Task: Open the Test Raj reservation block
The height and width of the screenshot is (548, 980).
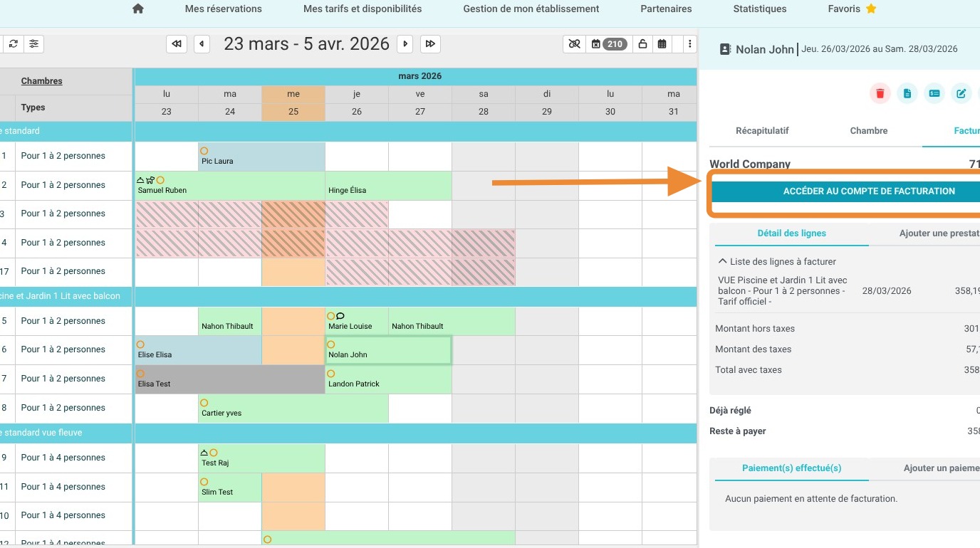Action: click(x=261, y=458)
